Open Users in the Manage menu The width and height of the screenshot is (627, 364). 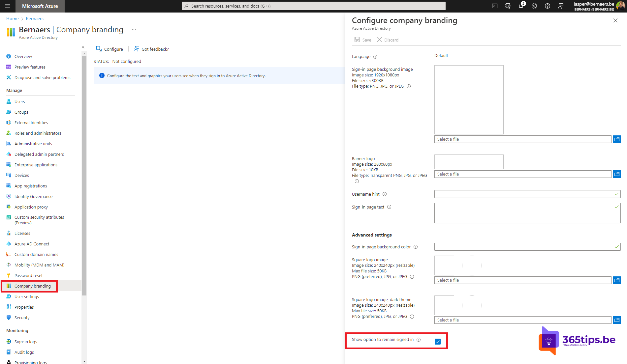click(x=20, y=102)
